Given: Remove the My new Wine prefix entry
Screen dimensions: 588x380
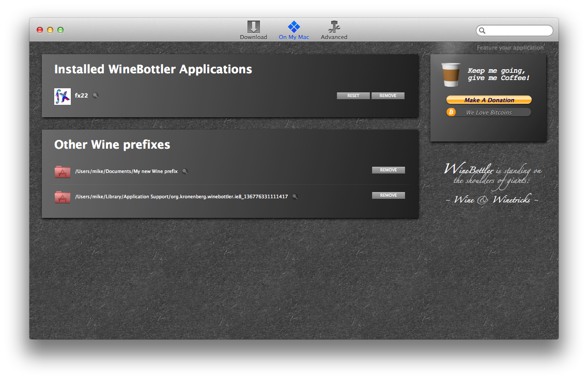Looking at the screenshot, I should pos(388,170).
